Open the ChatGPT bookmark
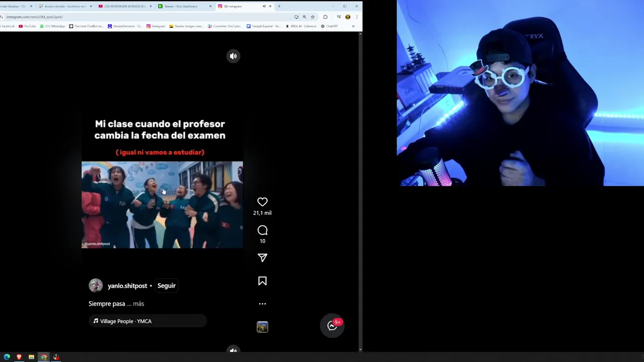This screenshot has height=362, width=644. click(329, 26)
